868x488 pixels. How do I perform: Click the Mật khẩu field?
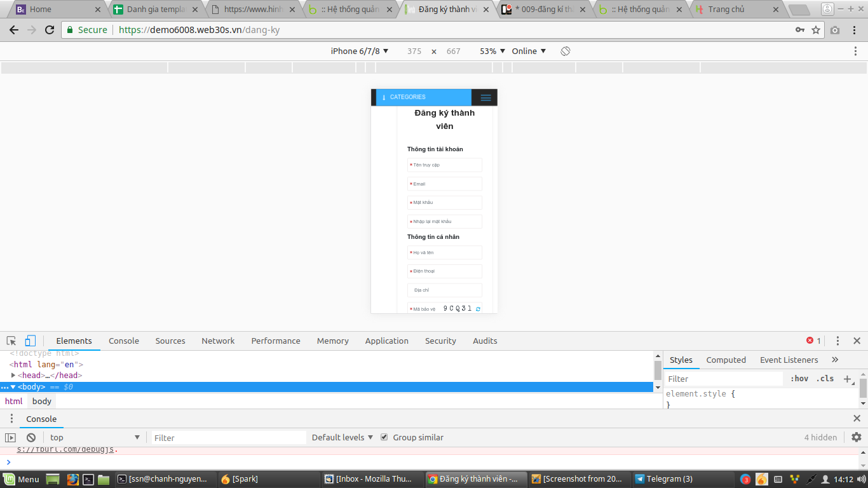(445, 203)
